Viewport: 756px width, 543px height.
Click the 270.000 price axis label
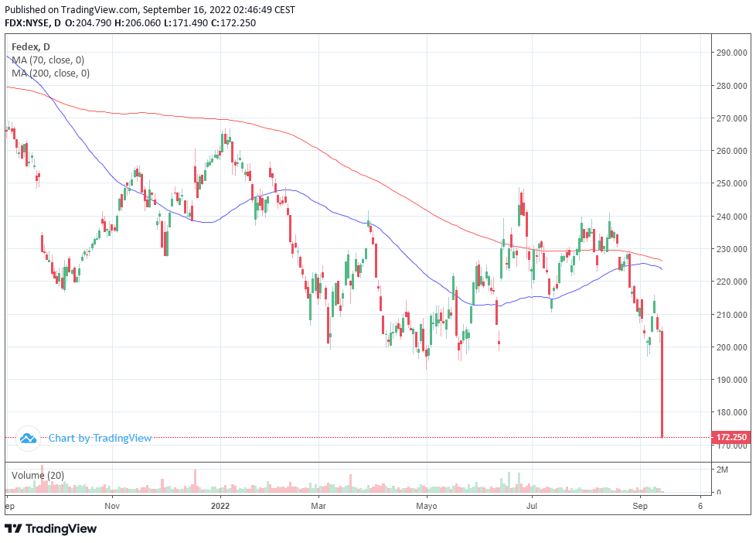coord(732,118)
